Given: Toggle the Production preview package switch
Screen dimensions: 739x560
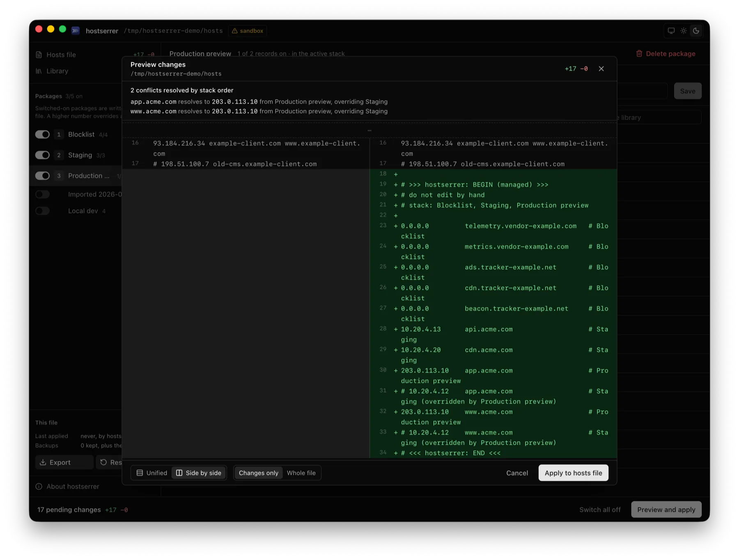Looking at the screenshot, I should pos(42,176).
